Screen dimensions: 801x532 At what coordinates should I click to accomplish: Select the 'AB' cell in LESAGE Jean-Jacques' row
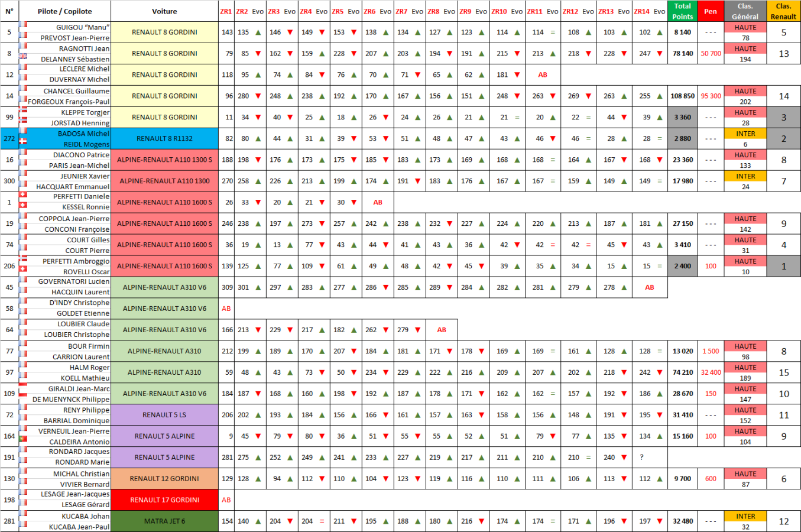226,500
